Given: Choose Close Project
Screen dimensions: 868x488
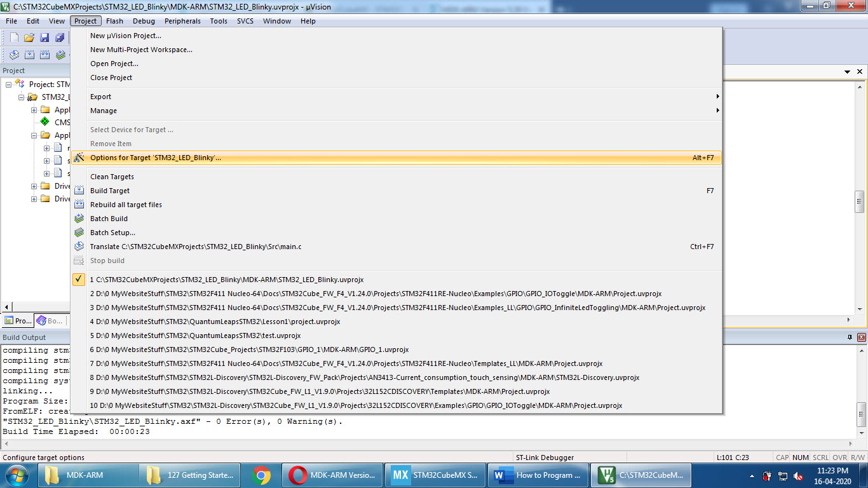Looking at the screenshot, I should [396, 78].
